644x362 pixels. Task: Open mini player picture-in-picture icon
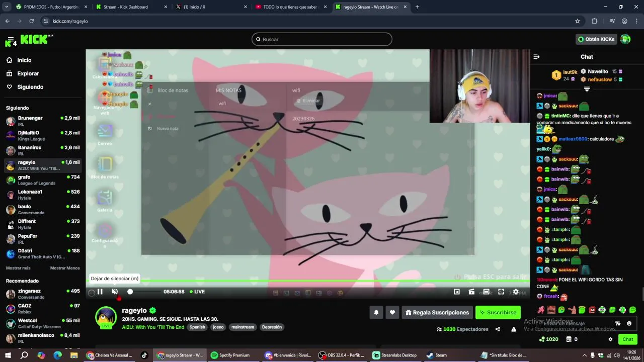457,292
